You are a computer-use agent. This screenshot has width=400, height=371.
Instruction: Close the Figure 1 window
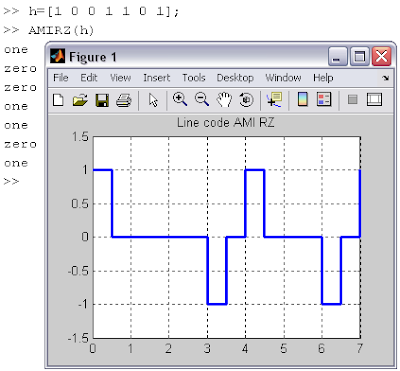click(x=381, y=56)
